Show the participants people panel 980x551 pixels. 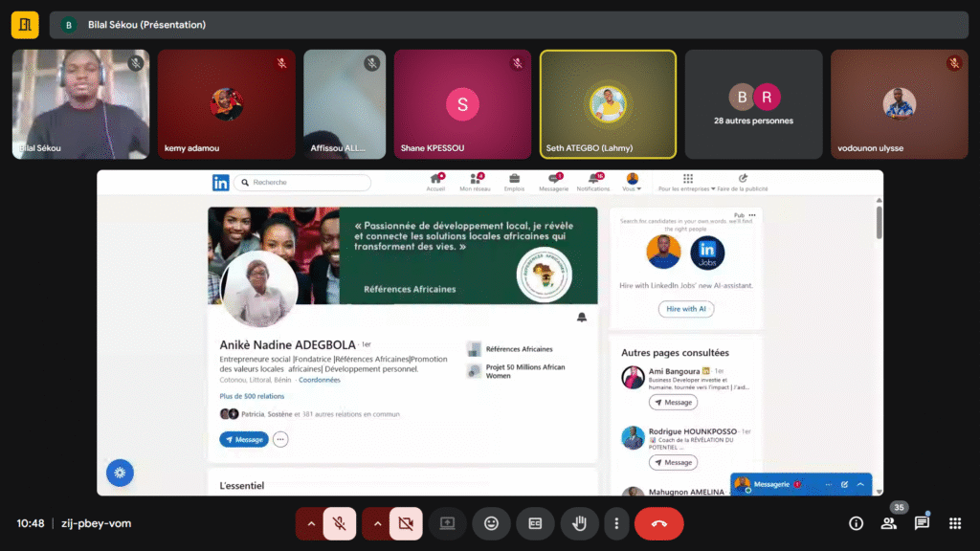pos(889,523)
